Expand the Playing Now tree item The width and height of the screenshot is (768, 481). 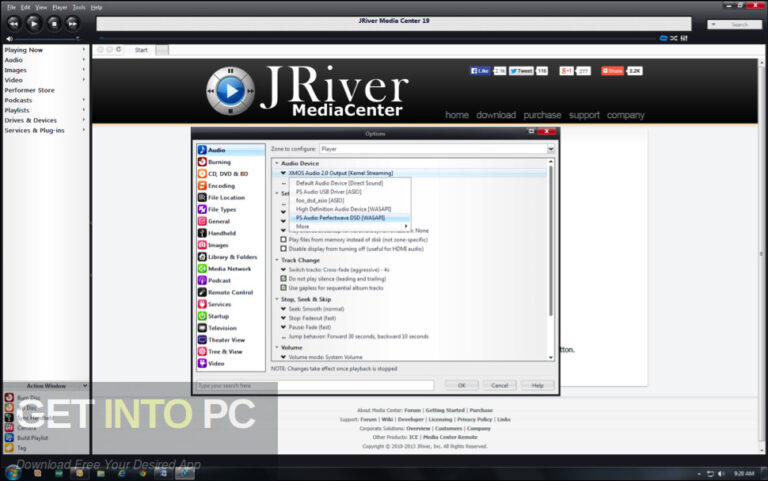tap(84, 49)
